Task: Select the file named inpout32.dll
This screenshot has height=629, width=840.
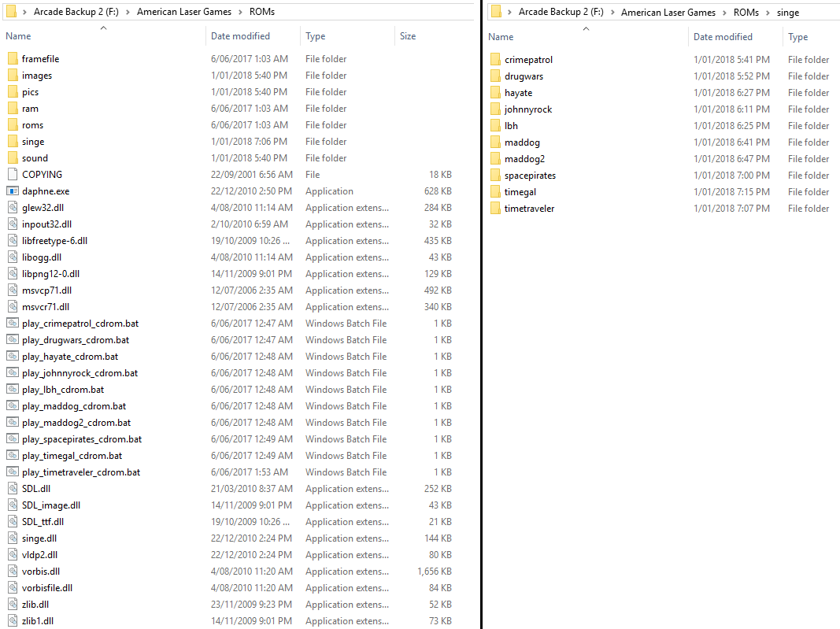Action: point(46,224)
